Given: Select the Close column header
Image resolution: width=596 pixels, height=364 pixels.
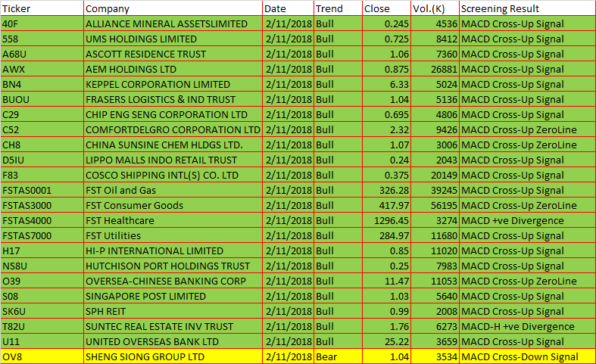Looking at the screenshot, I should (x=386, y=8).
